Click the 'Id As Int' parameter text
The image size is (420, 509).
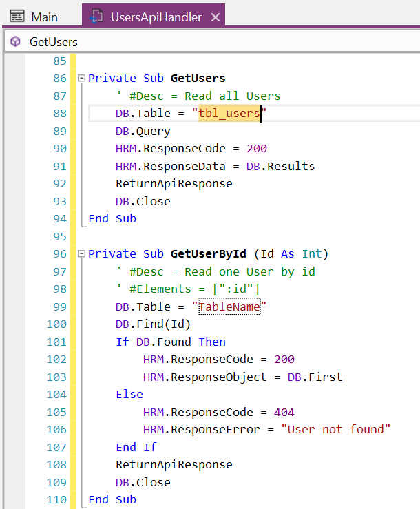[x=291, y=254]
